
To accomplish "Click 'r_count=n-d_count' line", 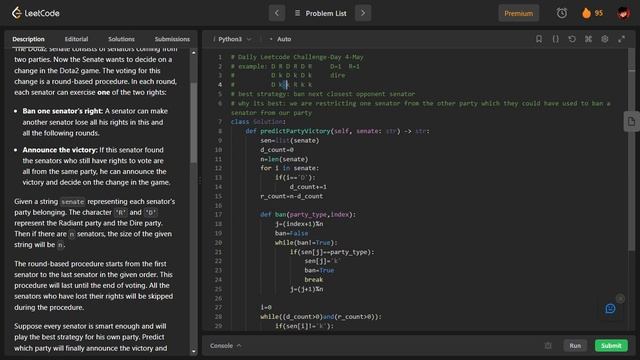I will [291, 196].
